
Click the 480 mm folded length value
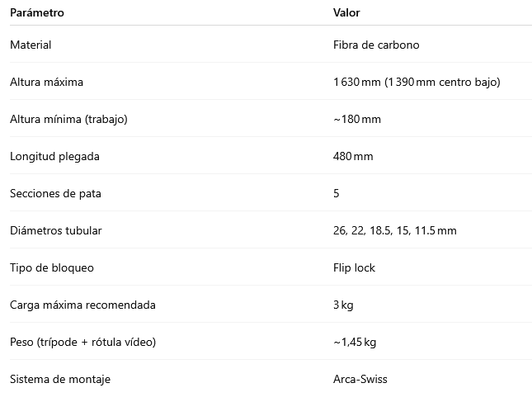[x=353, y=156]
